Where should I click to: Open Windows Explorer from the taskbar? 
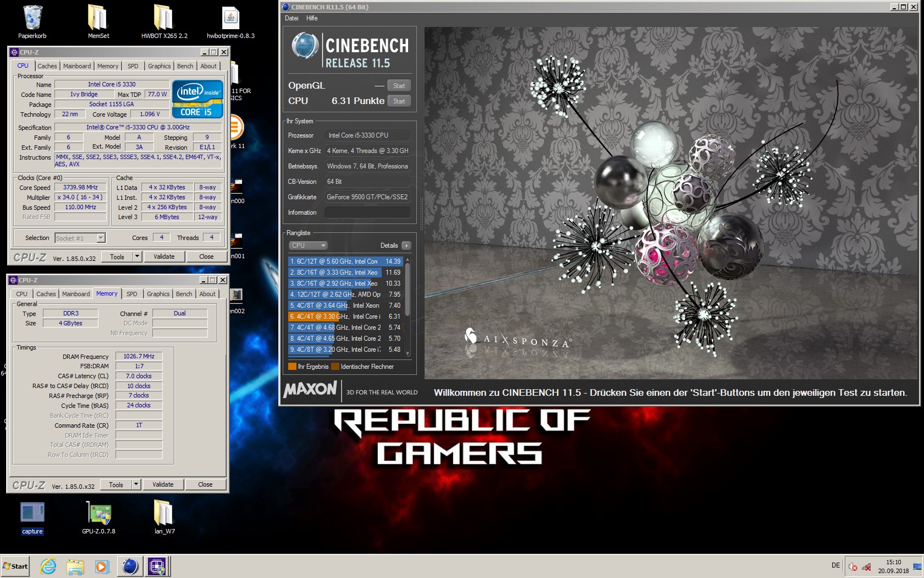pos(75,566)
